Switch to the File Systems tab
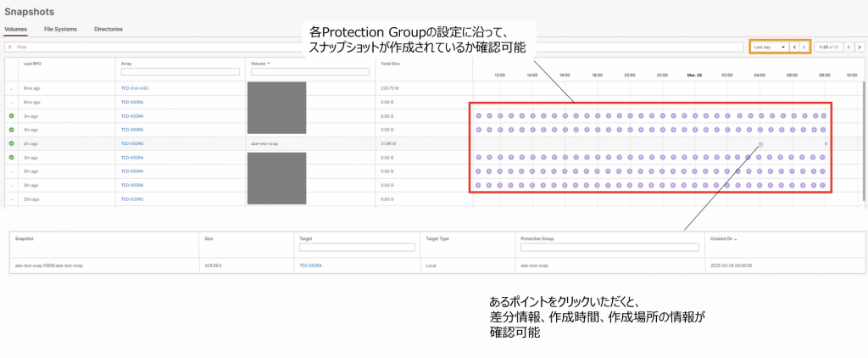This screenshot has height=358, width=868. [x=60, y=29]
